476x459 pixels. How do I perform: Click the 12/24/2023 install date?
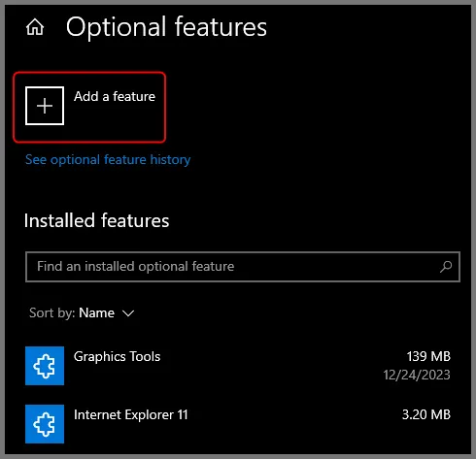pos(417,375)
